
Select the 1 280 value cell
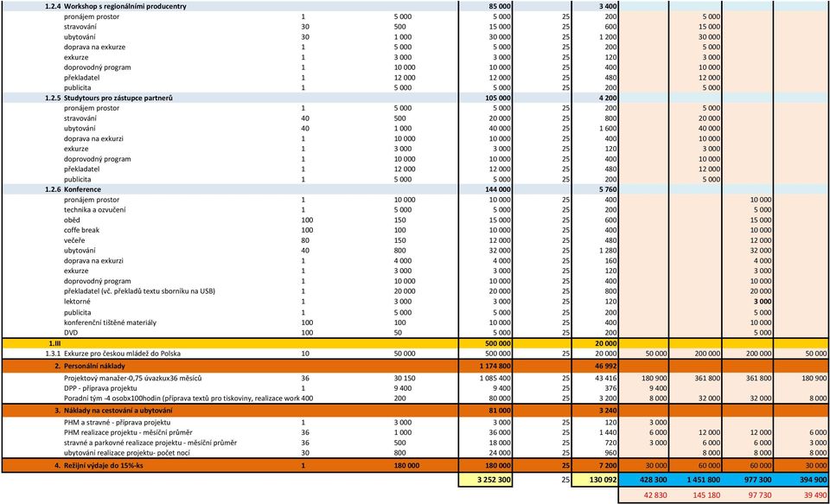point(606,251)
